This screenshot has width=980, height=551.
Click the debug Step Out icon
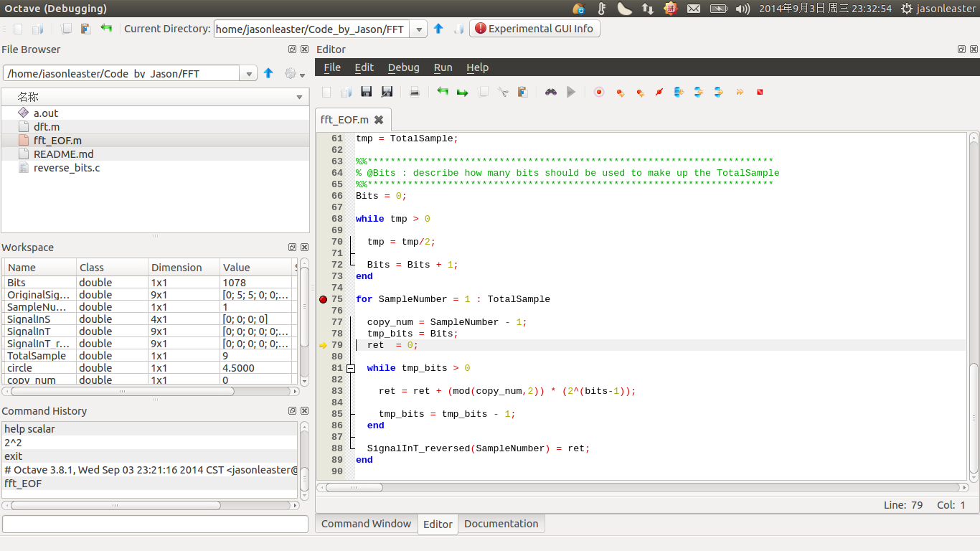tap(718, 92)
